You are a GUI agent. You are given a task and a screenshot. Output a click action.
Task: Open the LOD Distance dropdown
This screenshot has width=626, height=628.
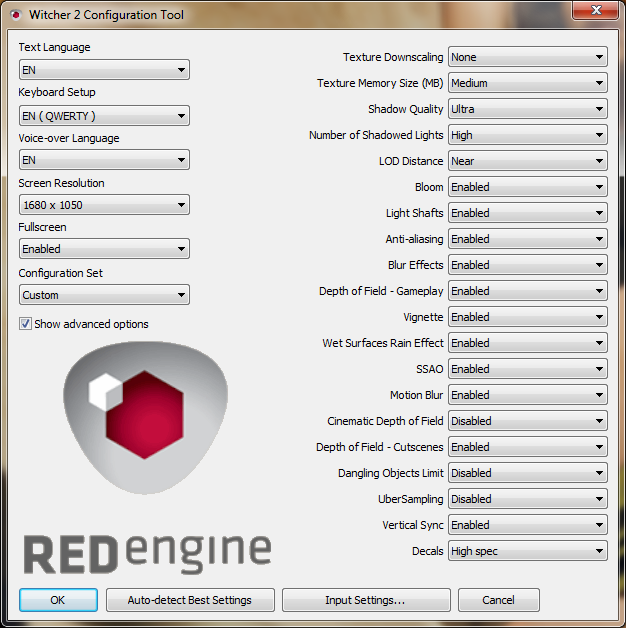click(x=527, y=161)
